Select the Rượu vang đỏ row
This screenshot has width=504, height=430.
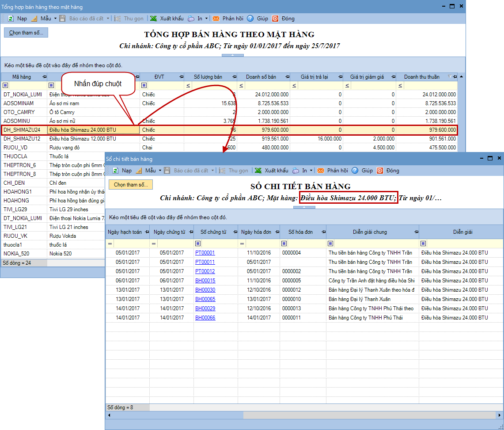(x=64, y=148)
